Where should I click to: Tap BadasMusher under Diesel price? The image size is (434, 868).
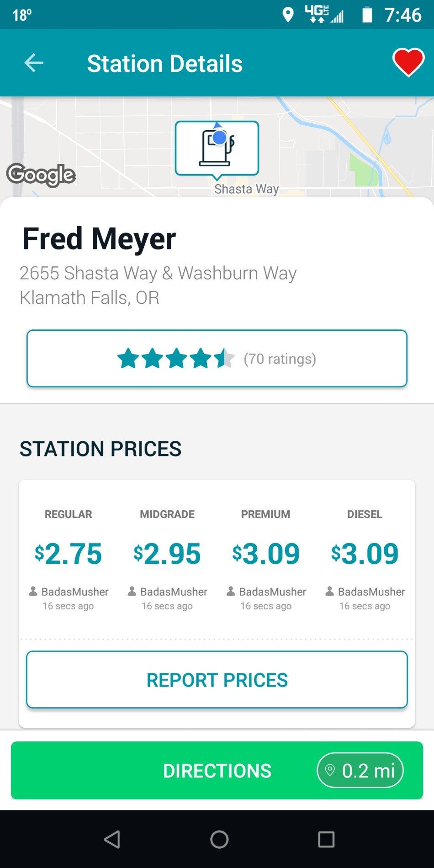tap(371, 592)
